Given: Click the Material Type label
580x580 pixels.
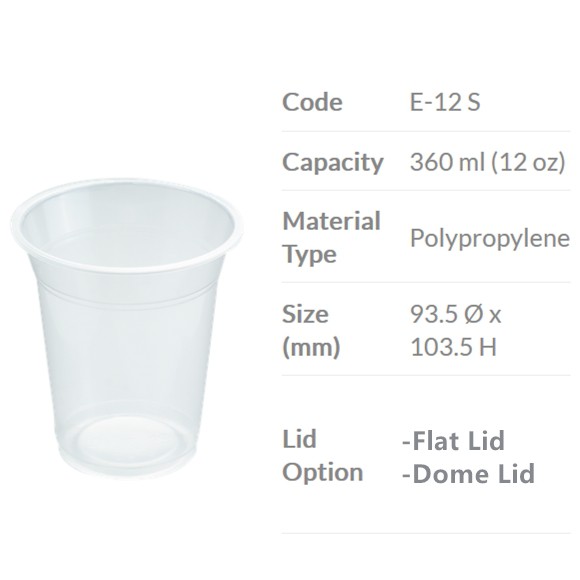Looking at the screenshot, I should point(331,237).
